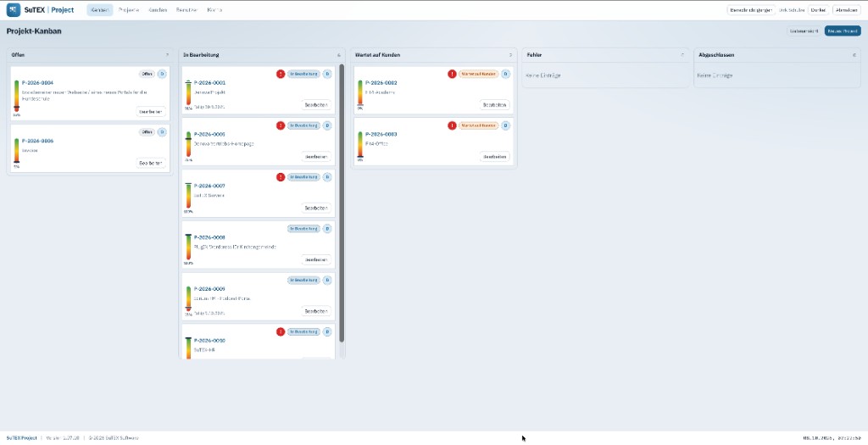Click the Projekt-Kanban page heading
868x445 pixels.
coord(34,31)
